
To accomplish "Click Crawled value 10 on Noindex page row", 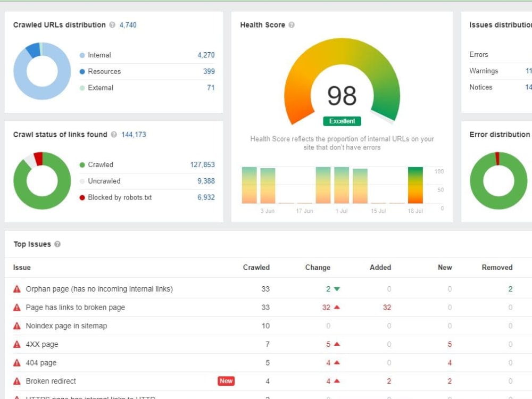I will (x=265, y=326).
